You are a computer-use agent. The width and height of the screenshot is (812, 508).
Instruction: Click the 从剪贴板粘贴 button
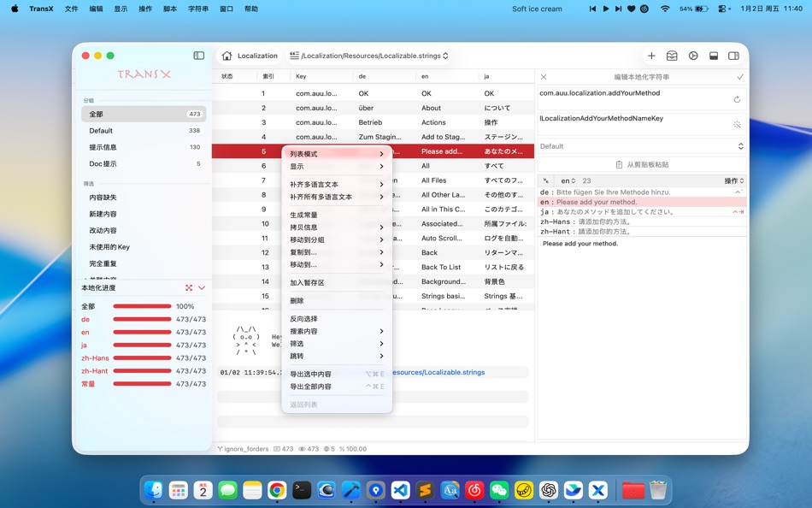click(644, 164)
